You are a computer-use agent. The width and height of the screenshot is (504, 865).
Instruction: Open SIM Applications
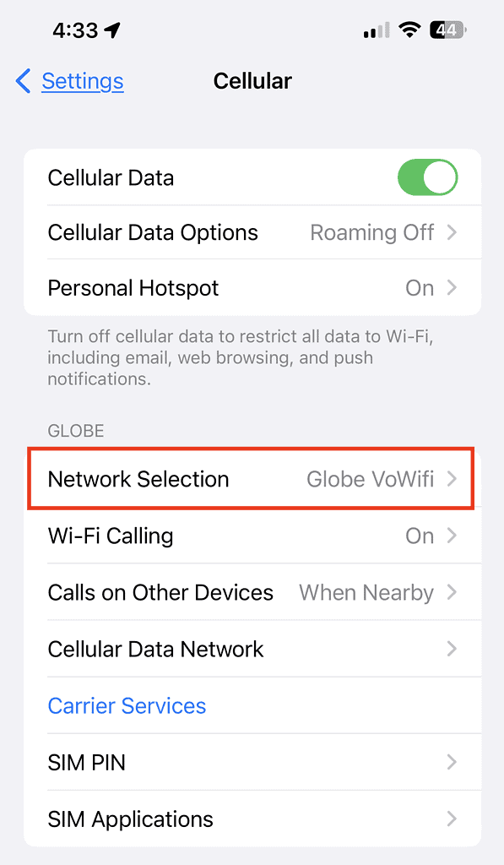pyautogui.click(x=252, y=819)
